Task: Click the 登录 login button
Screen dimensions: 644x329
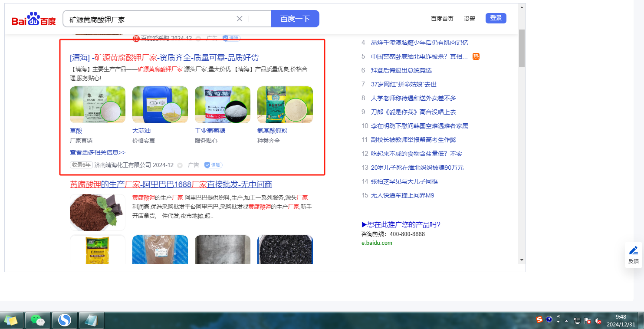Action: click(496, 18)
